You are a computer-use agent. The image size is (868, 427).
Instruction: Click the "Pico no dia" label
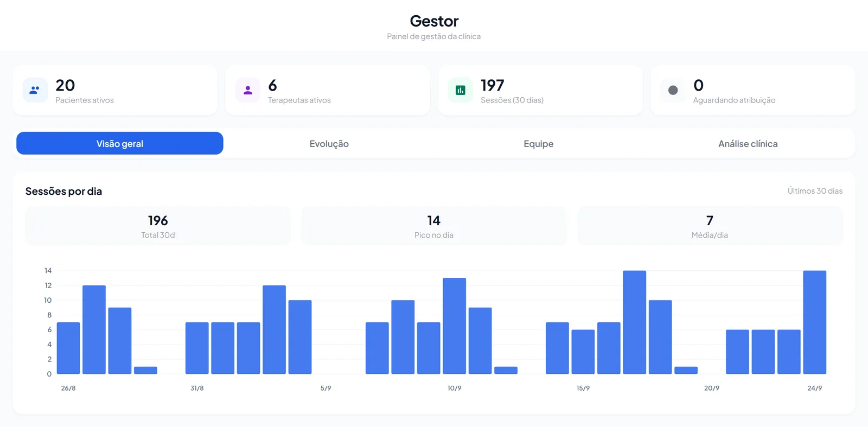(434, 235)
